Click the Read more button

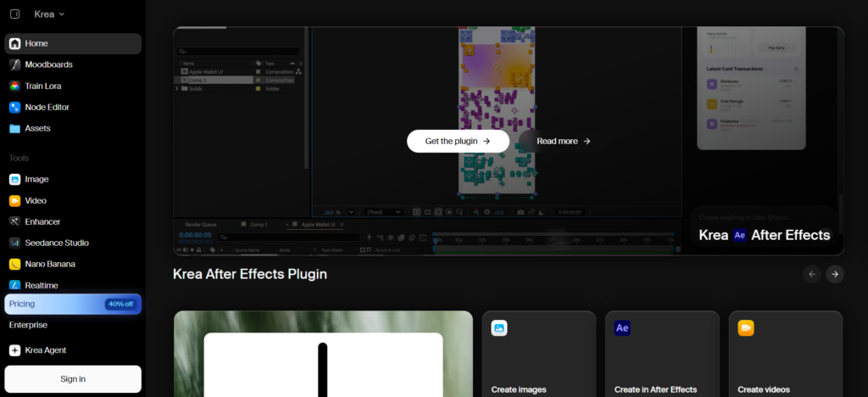point(564,141)
